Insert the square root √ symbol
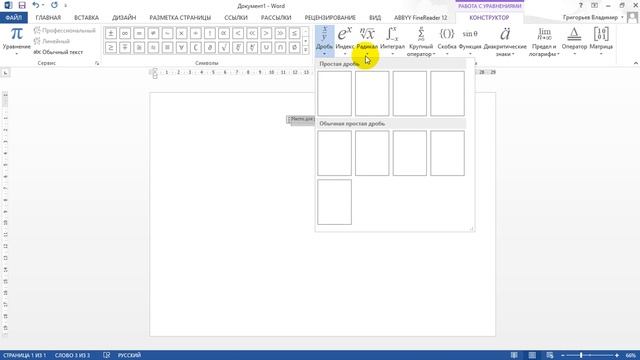 pos(224,48)
